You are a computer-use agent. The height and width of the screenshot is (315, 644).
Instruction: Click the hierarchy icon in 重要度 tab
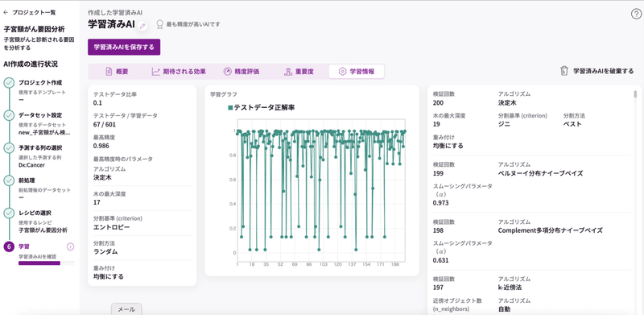point(288,72)
